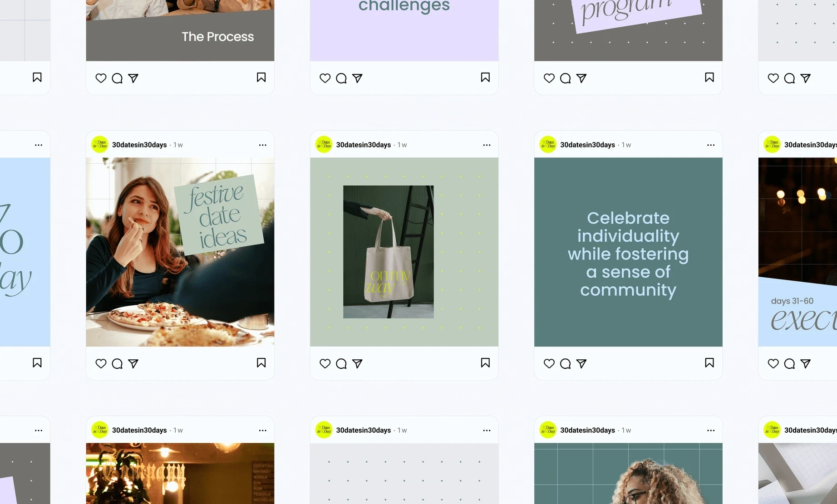This screenshot has width=837, height=504.
Task: Bookmark the festive date ideas post
Action: (x=261, y=362)
